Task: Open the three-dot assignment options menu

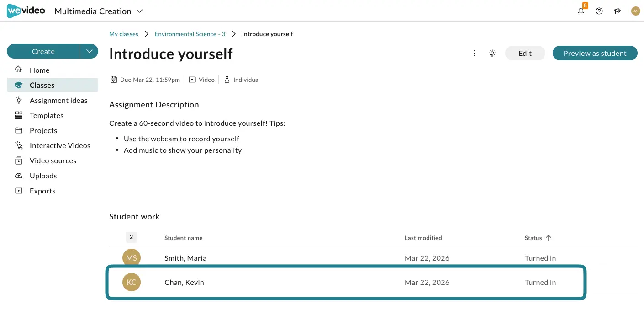Action: tap(474, 53)
